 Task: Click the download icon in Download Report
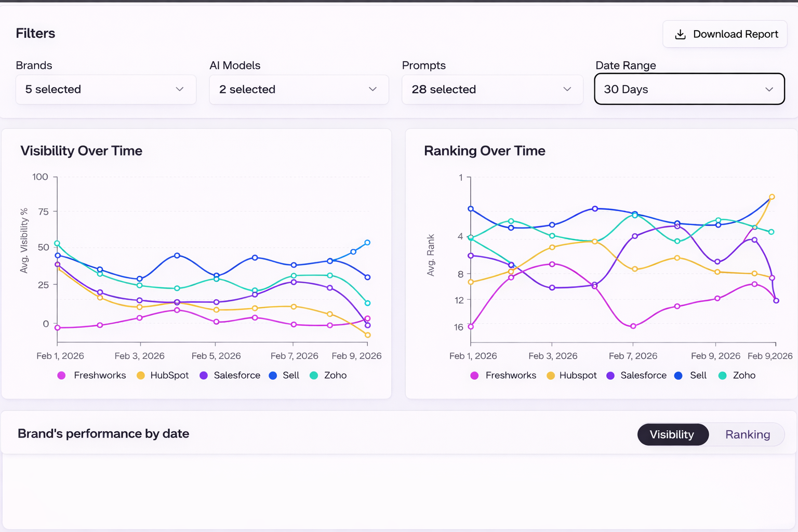(680, 34)
